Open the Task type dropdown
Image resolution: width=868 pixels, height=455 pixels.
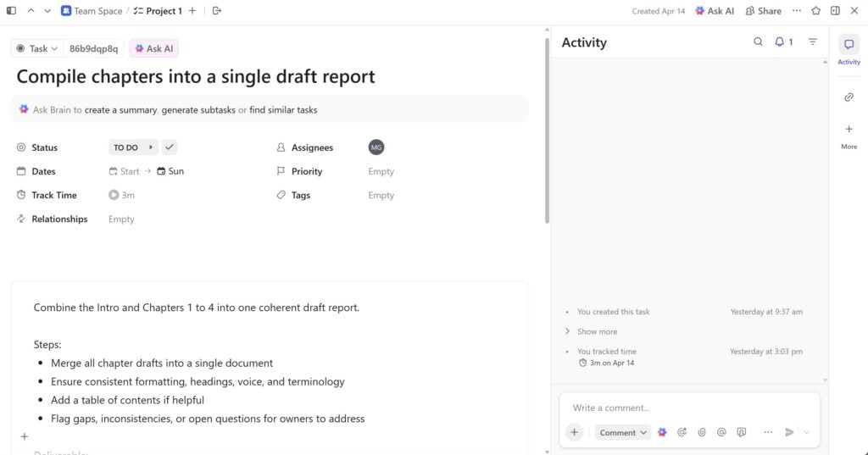(x=36, y=48)
